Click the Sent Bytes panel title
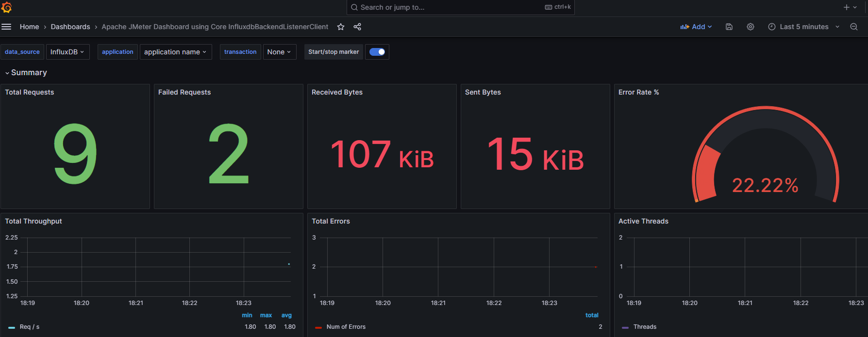Viewport: 868px width, 337px height. click(483, 92)
